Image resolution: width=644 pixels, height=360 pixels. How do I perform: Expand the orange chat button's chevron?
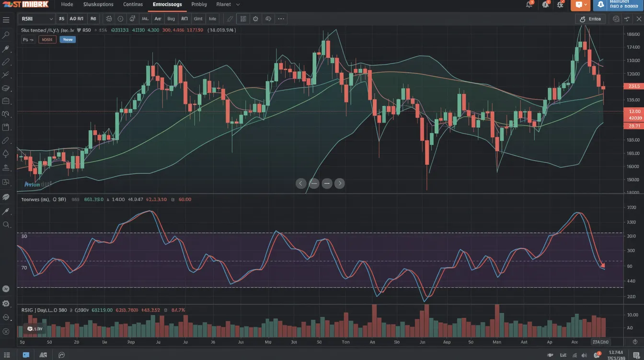[586, 5]
